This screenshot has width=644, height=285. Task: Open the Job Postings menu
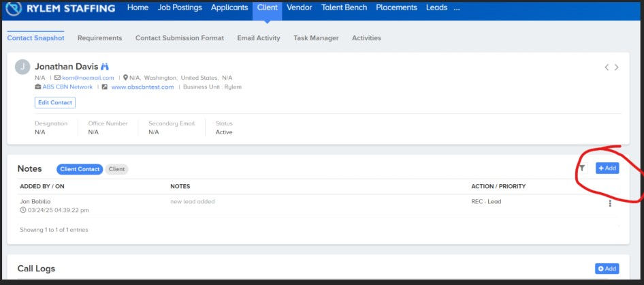pos(180,7)
